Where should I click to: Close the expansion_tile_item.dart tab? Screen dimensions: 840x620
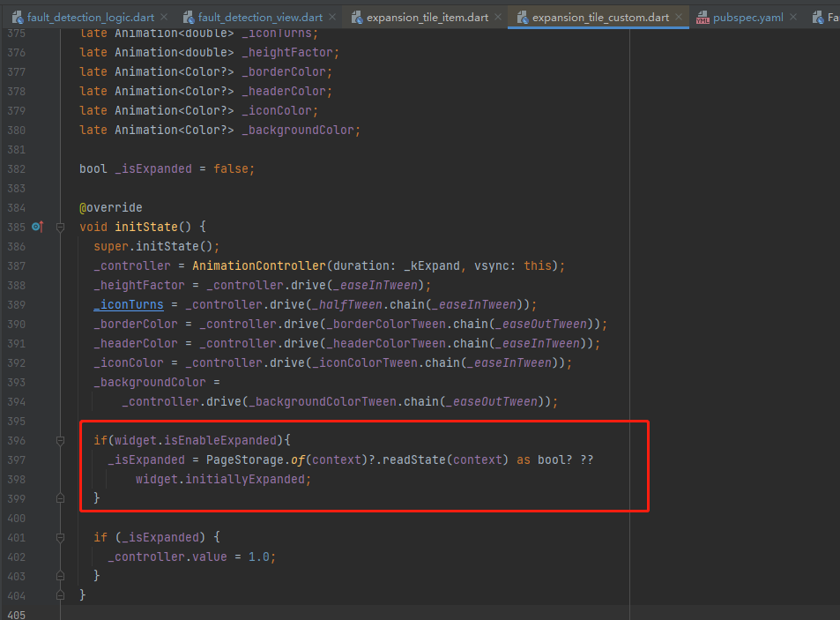point(498,17)
